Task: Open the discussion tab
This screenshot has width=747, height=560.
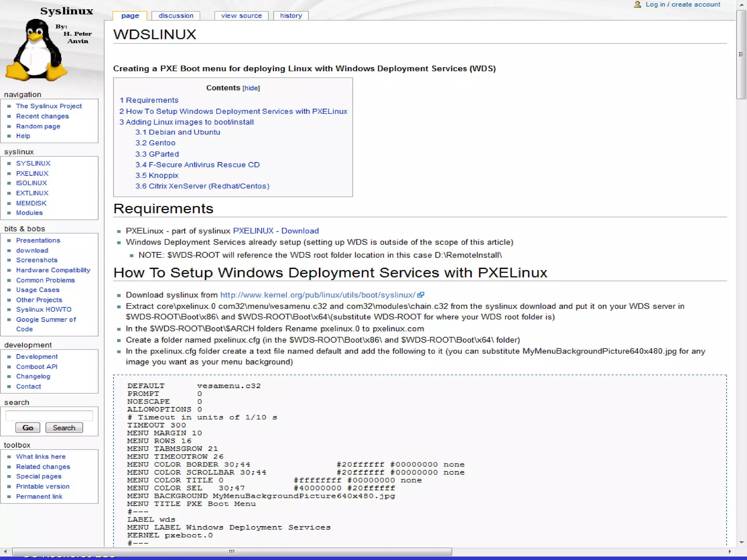Action: tap(176, 16)
